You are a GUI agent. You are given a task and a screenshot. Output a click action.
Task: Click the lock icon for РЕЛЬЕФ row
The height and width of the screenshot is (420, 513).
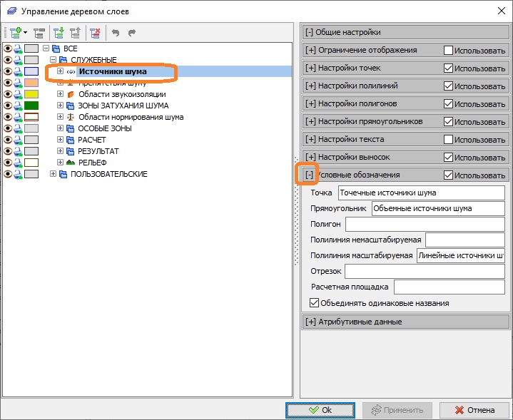point(18,163)
